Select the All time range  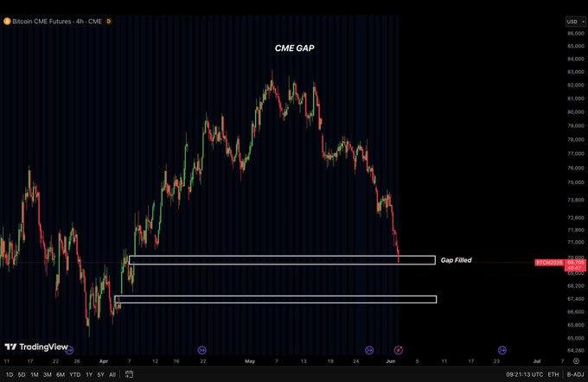(112, 374)
